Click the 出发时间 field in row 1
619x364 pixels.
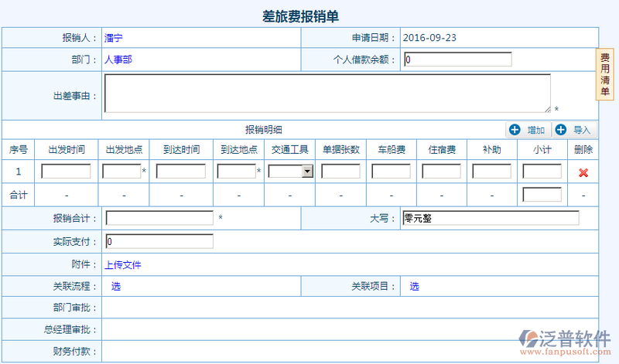[x=66, y=171]
